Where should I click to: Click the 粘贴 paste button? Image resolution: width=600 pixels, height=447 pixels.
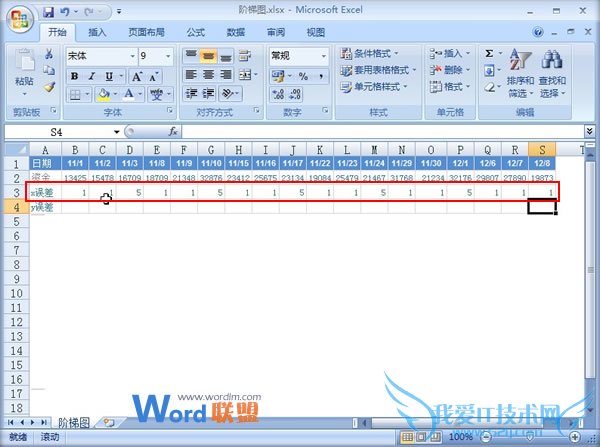tap(24, 73)
